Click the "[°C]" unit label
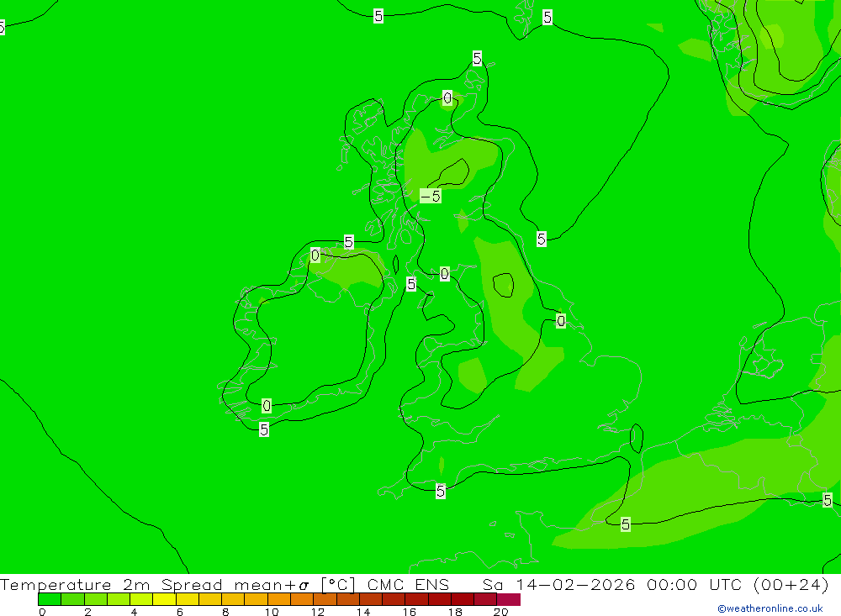The width and height of the screenshot is (841, 616). coord(338,584)
